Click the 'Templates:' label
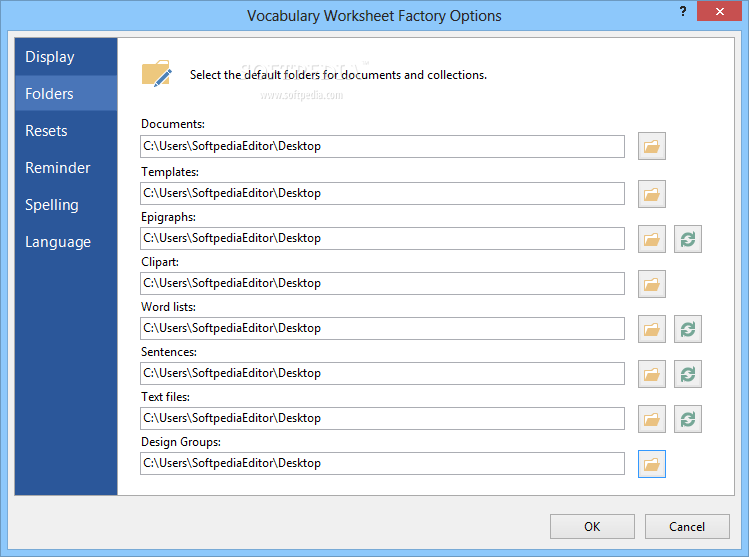The image size is (749, 557). 170,171
